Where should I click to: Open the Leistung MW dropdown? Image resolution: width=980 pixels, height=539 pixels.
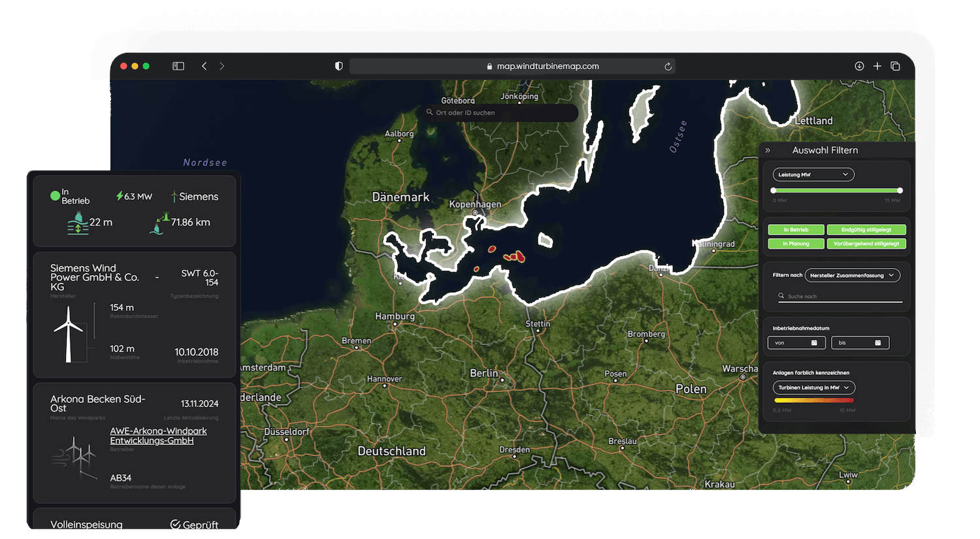point(812,174)
